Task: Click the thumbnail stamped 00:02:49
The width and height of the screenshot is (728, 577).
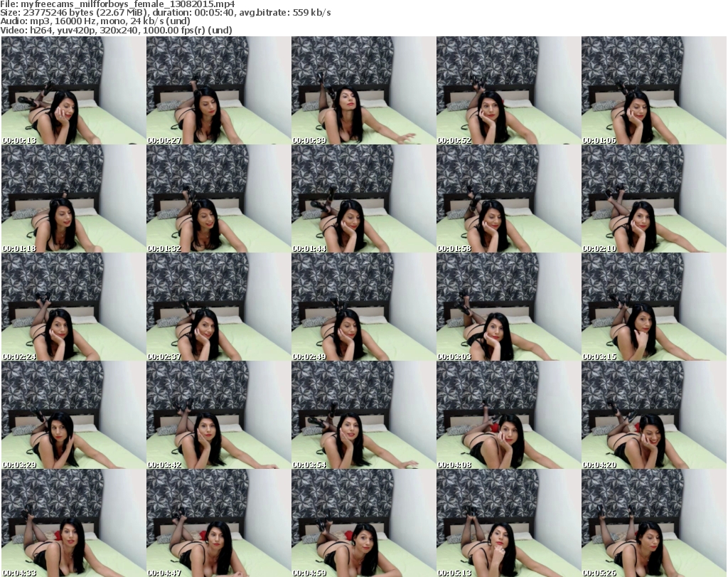Action: coord(363,307)
